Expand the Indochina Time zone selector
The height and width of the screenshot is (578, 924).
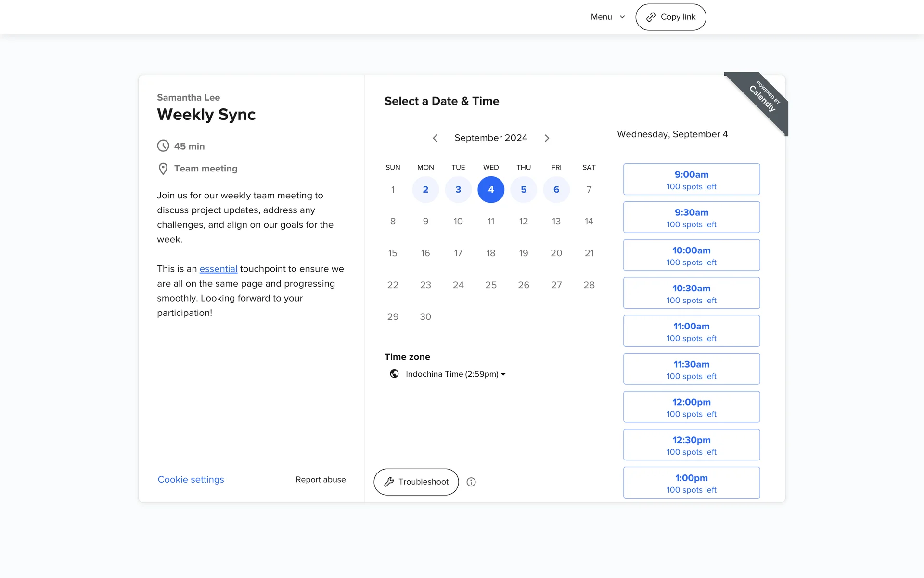click(455, 374)
